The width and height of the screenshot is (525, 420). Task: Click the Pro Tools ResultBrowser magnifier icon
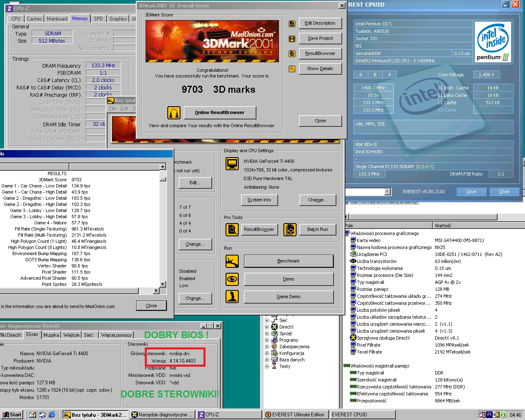[x=232, y=230]
